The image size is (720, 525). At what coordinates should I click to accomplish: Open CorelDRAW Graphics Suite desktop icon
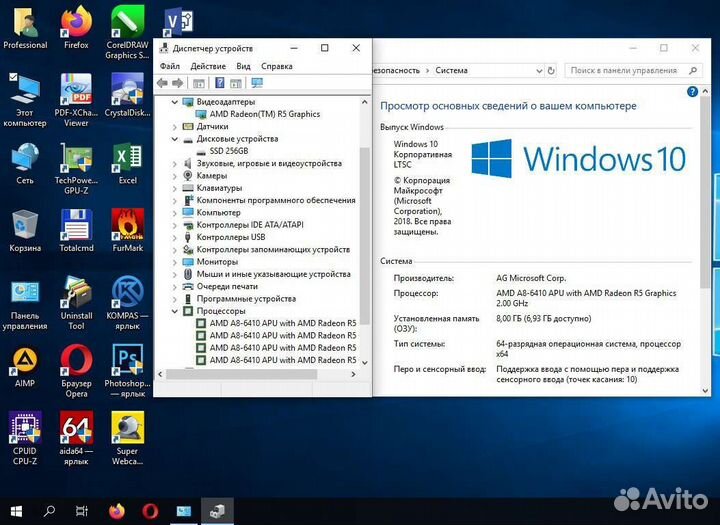127,32
